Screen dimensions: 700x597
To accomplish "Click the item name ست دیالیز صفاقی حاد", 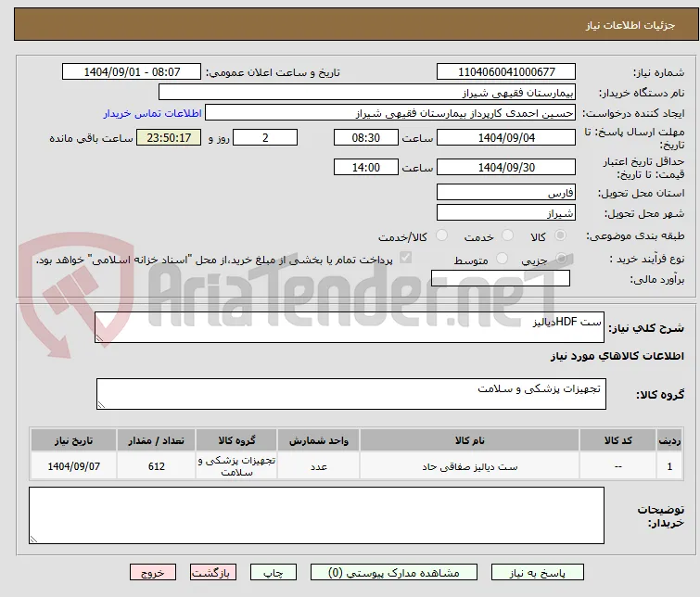I will tap(470, 466).
